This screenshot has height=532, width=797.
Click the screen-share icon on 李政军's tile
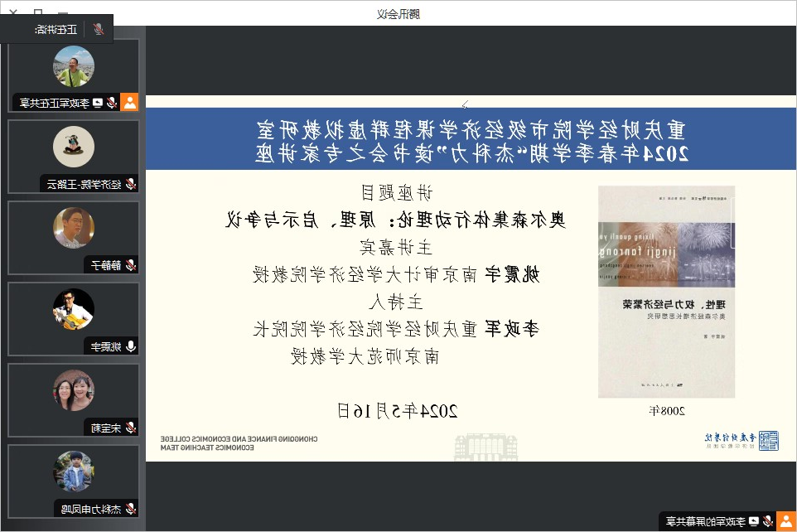click(99, 104)
